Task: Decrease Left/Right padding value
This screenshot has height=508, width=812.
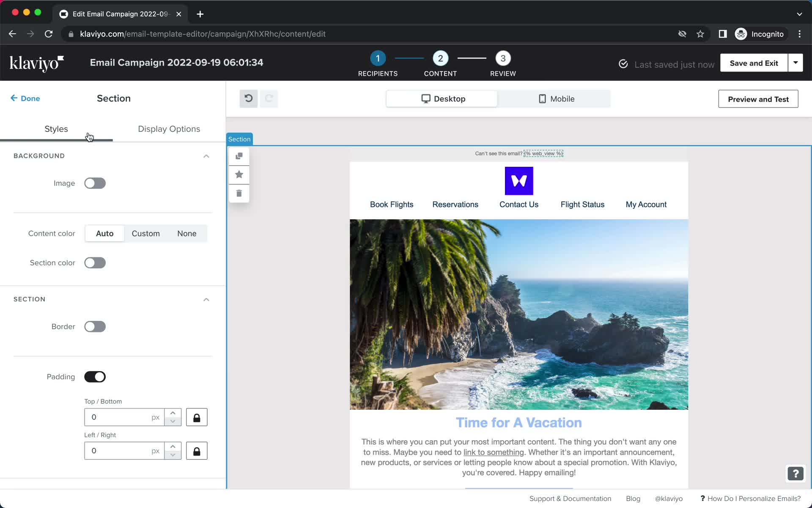Action: (173, 455)
